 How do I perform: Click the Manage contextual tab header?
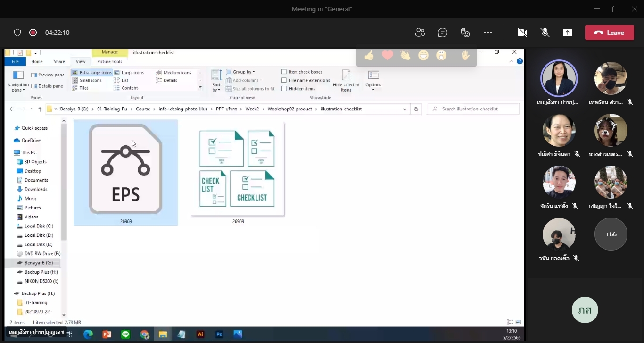click(110, 52)
